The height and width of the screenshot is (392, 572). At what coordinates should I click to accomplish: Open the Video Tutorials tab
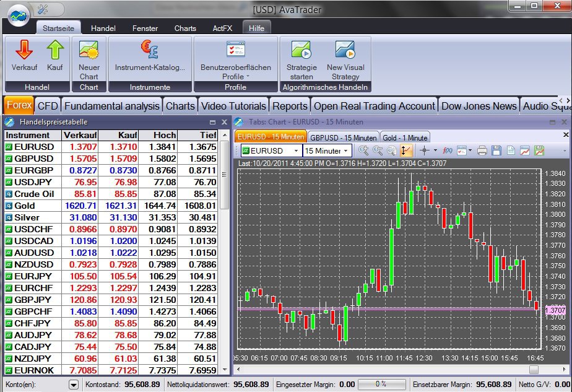point(233,106)
